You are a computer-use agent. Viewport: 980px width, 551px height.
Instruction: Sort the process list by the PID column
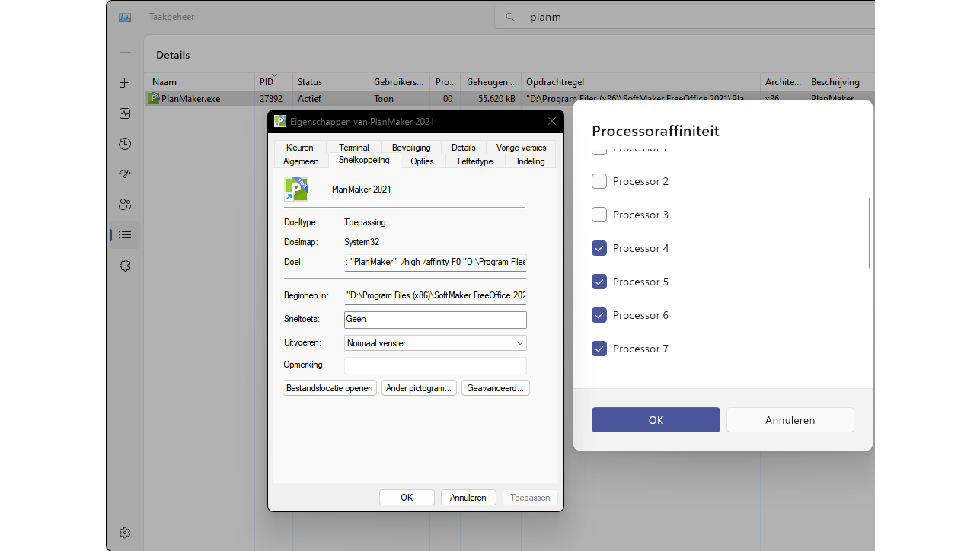[273, 82]
